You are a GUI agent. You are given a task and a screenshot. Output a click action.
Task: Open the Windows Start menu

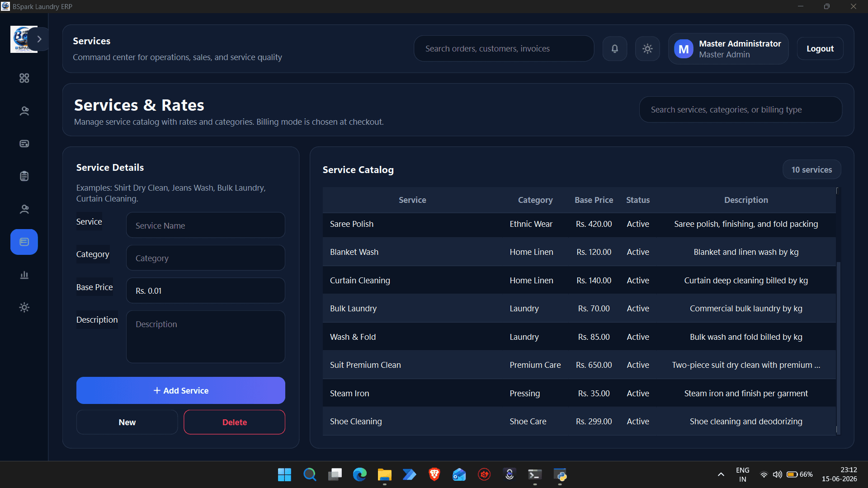click(284, 474)
